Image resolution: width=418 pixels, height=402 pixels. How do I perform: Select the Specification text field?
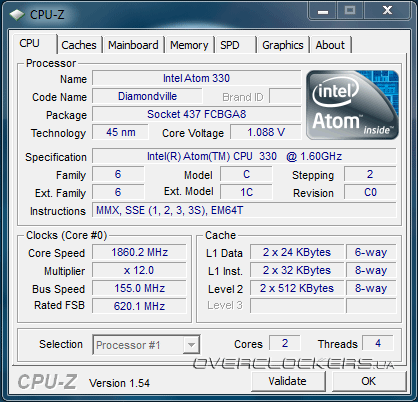tap(244, 156)
